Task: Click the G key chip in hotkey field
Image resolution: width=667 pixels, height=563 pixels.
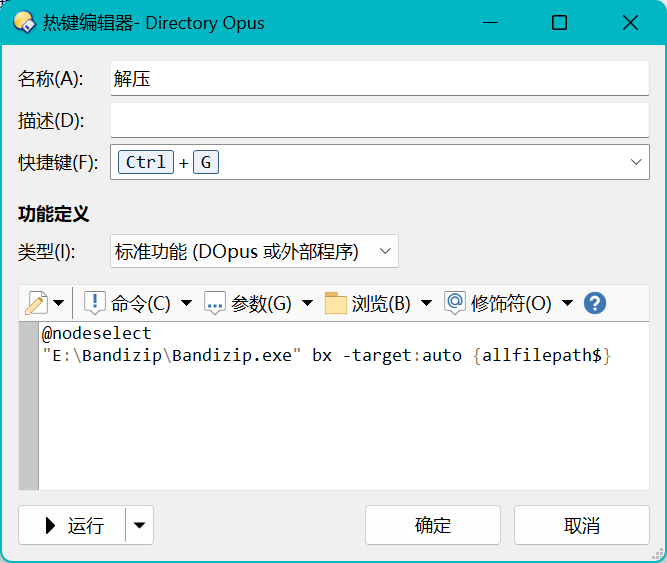Action: [x=206, y=162]
